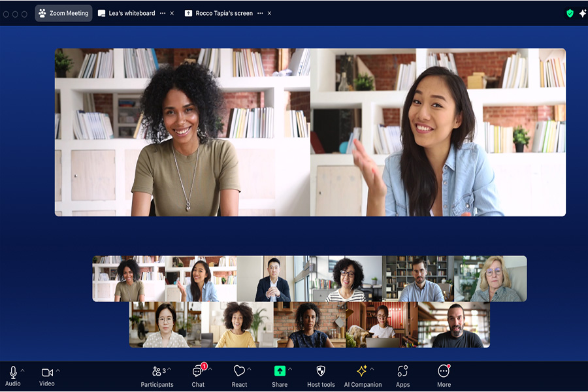Screen dimensions: 588x392
Task: Click the green encryption shield icon
Action: pyautogui.click(x=570, y=13)
